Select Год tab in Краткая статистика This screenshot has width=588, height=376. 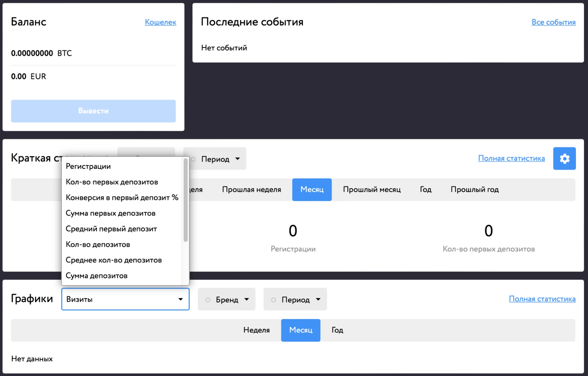(426, 189)
